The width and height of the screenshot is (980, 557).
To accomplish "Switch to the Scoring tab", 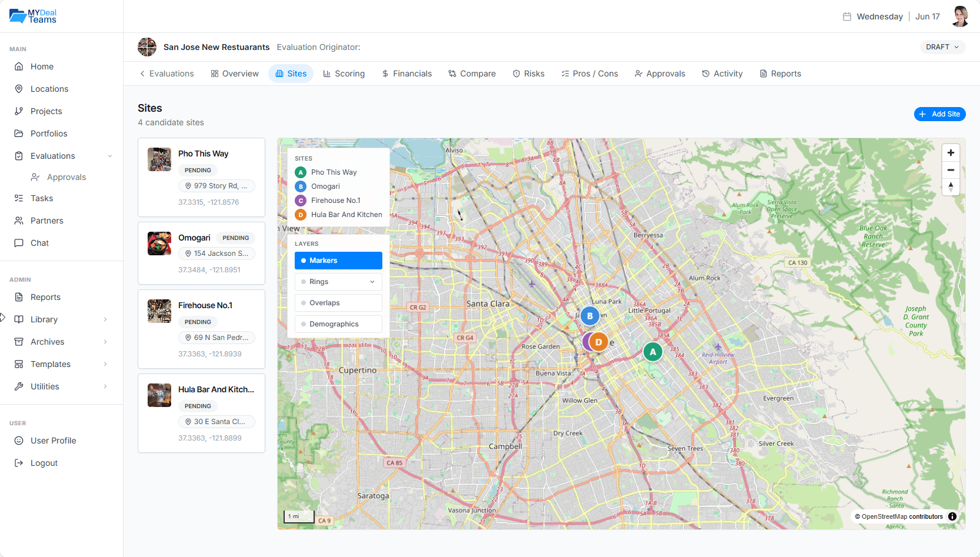I will (x=344, y=74).
